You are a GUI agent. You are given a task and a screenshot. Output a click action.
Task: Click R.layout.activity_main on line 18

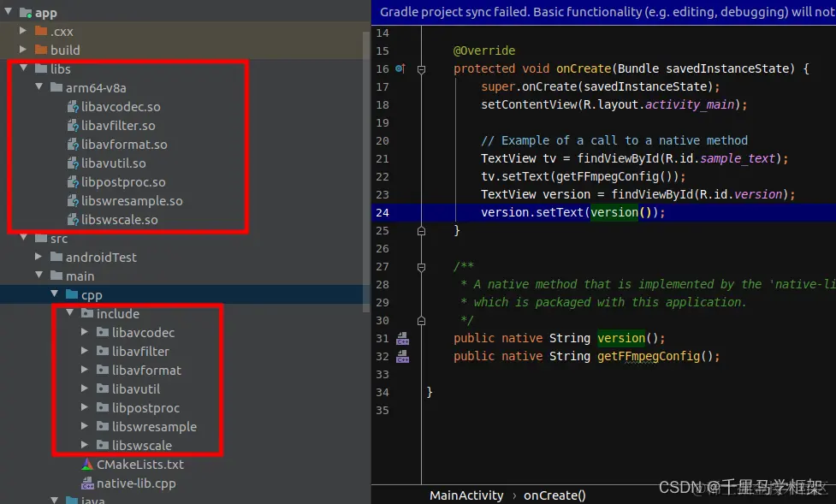[659, 104]
